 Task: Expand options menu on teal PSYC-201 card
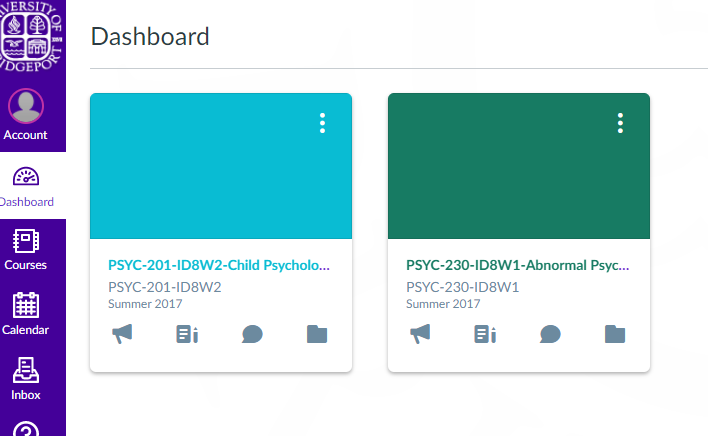(322, 123)
